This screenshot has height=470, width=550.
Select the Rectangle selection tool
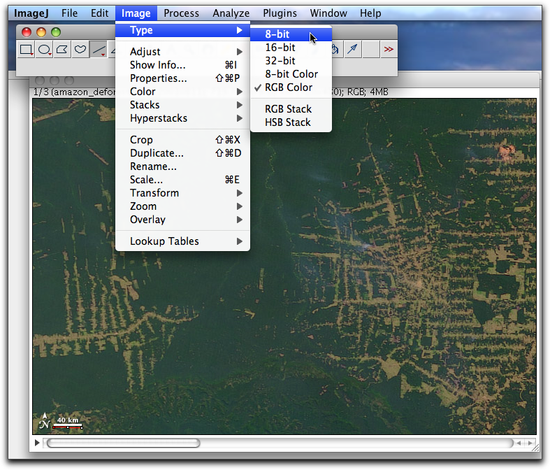pyautogui.click(x=26, y=49)
